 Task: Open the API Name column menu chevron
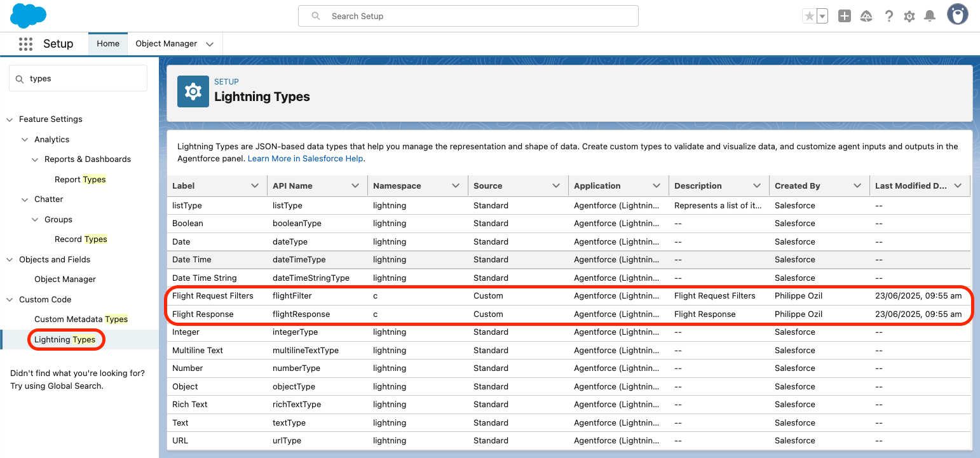pyautogui.click(x=355, y=186)
